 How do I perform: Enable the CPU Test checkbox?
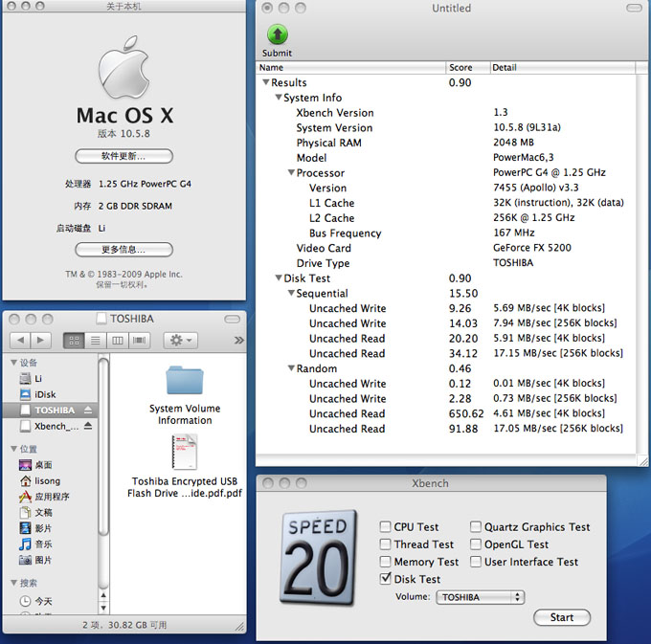click(385, 527)
